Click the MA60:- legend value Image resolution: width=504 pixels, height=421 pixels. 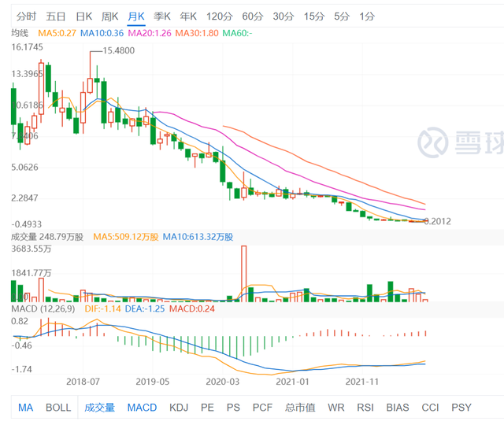point(237,33)
